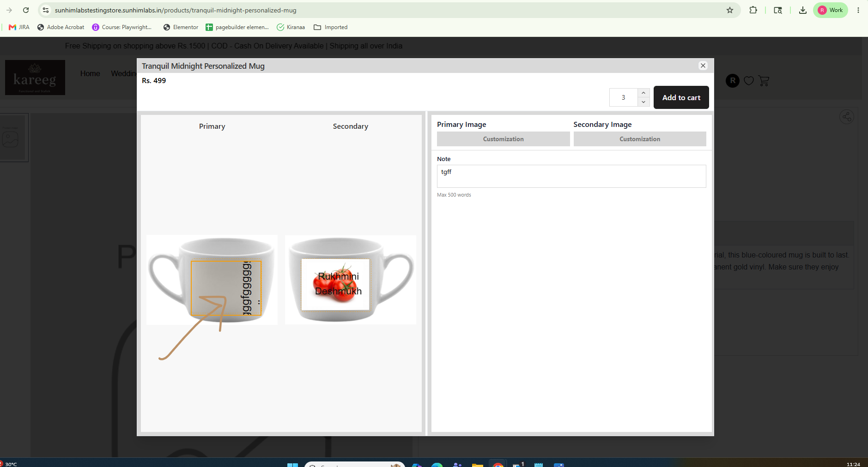The height and width of the screenshot is (467, 868).
Task: Open the wishlist heart icon
Action: pyautogui.click(x=749, y=81)
